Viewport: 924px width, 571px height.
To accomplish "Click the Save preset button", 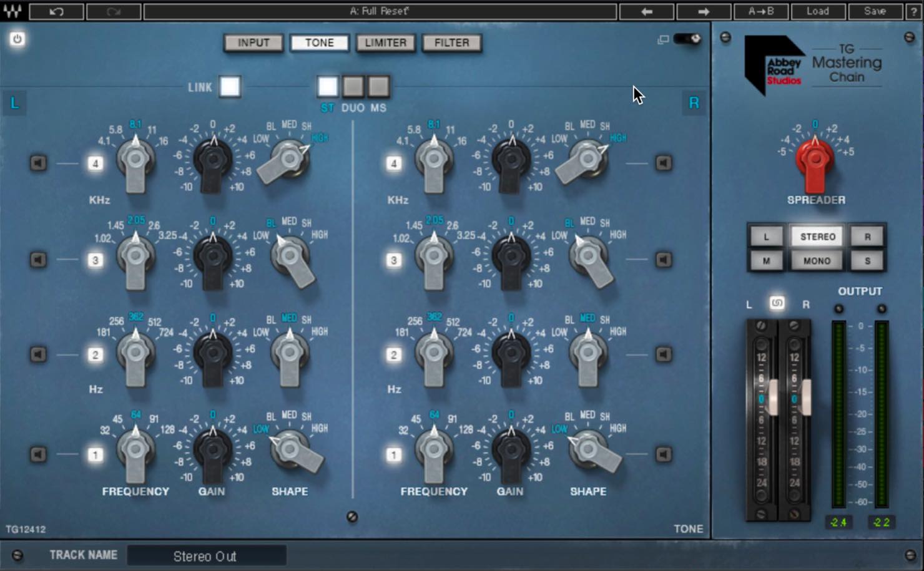I will click(875, 11).
